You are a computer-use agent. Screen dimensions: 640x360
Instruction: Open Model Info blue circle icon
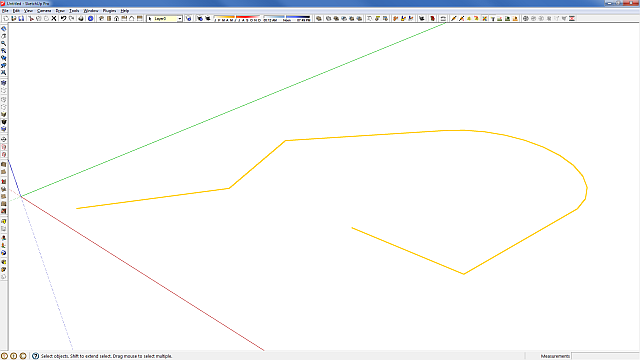[91, 18]
